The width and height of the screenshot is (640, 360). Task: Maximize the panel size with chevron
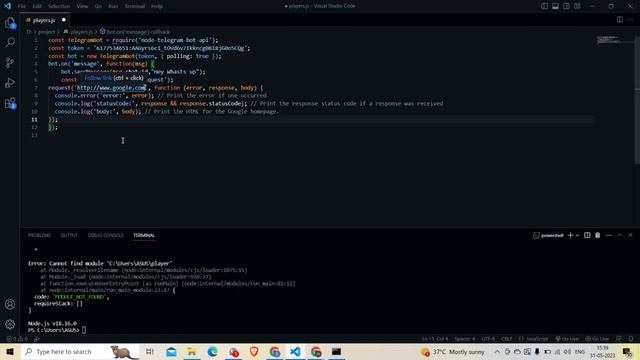coord(620,235)
